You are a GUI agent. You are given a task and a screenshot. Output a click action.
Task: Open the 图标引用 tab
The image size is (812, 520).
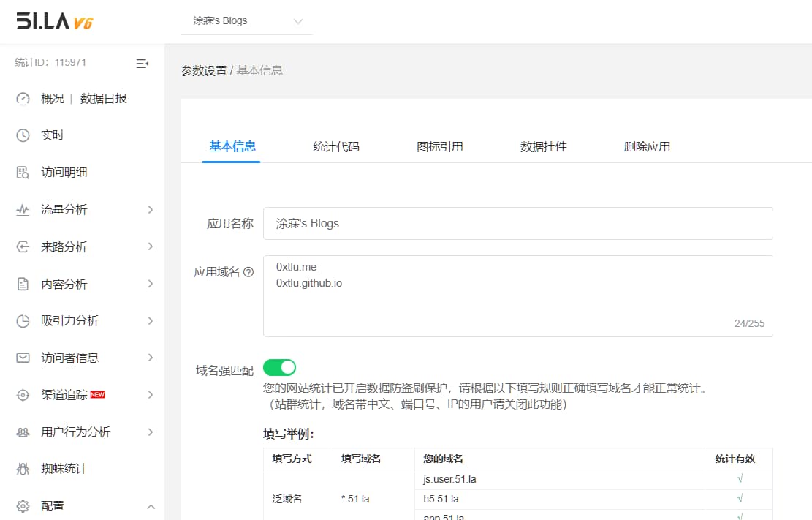pyautogui.click(x=440, y=147)
